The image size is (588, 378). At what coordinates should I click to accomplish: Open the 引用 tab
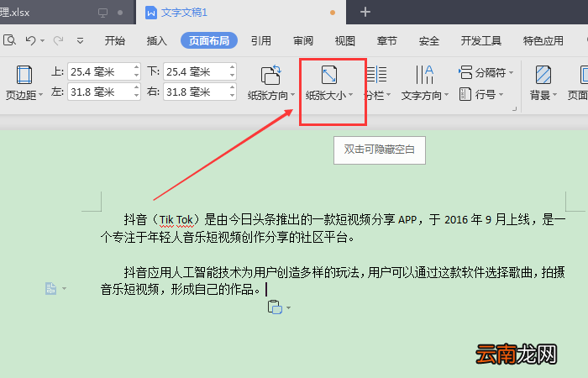pyautogui.click(x=261, y=40)
